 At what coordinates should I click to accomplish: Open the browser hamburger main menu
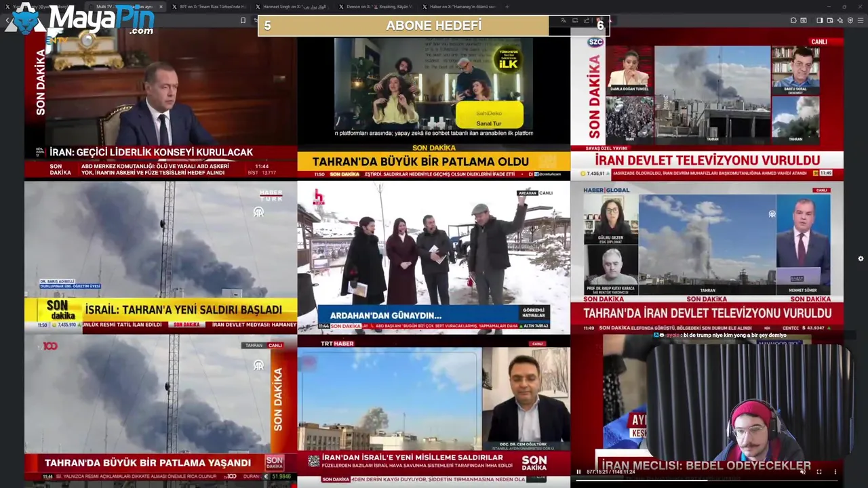tap(860, 20)
